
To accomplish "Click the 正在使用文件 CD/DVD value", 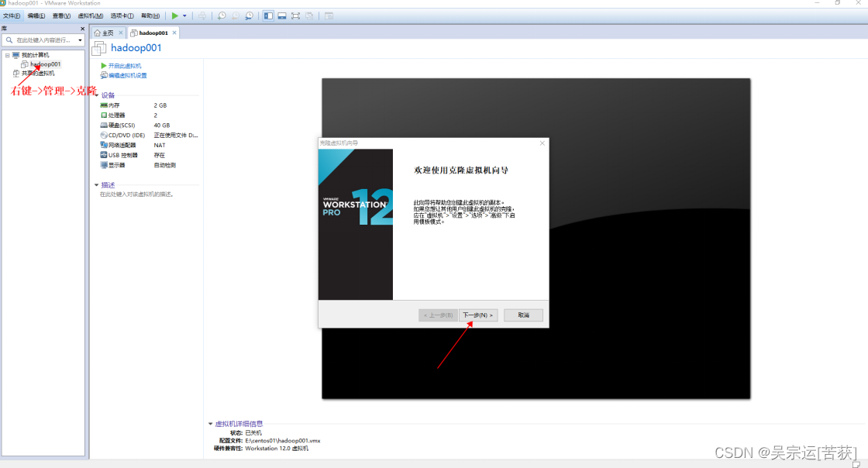I will (x=175, y=135).
